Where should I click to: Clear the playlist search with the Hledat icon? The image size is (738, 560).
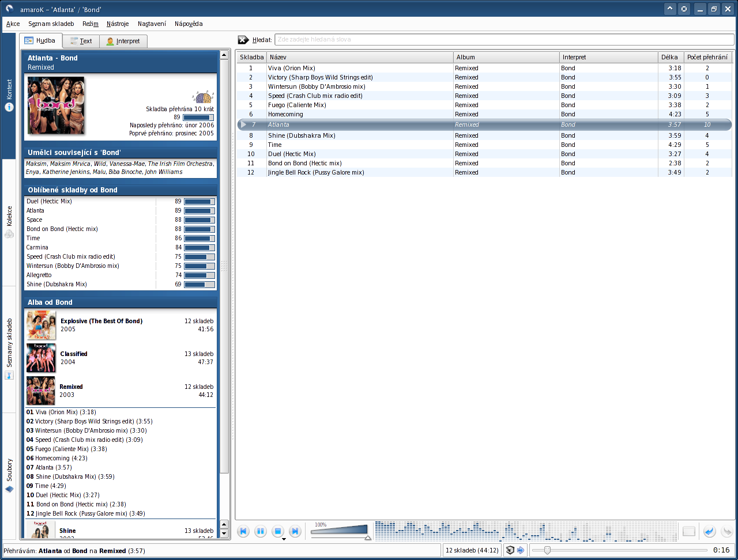point(243,40)
